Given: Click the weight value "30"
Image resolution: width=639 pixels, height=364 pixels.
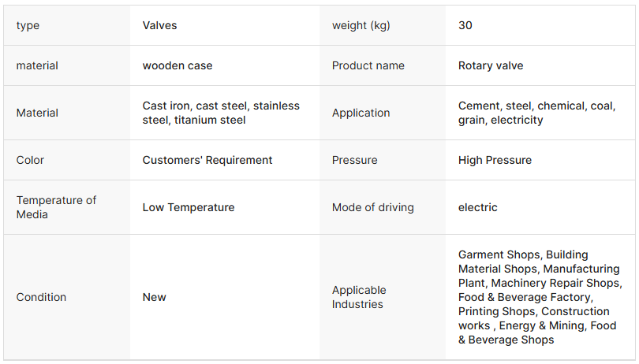Looking at the screenshot, I should [465, 25].
